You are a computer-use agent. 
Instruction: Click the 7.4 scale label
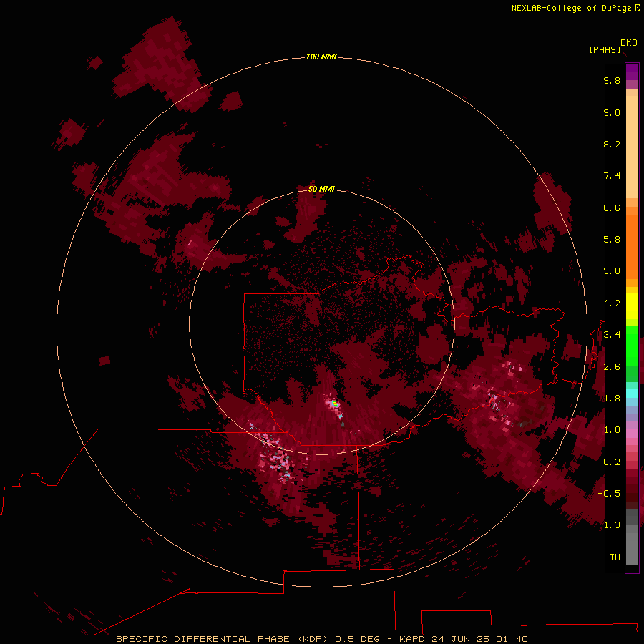612,176
